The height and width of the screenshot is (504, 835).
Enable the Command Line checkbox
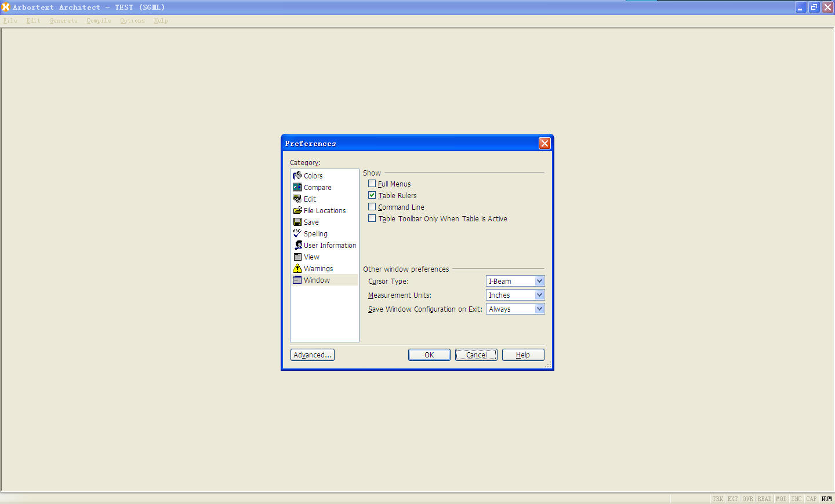(x=372, y=207)
